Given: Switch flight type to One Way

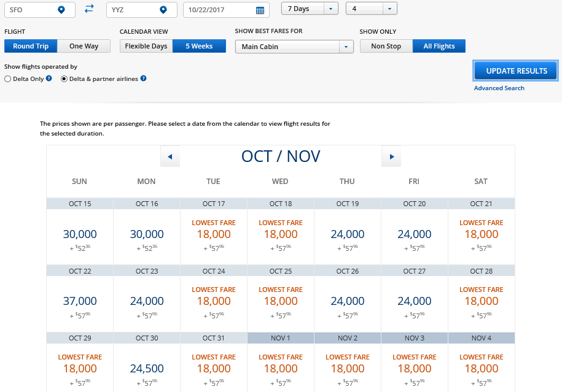Looking at the screenshot, I should pos(84,46).
